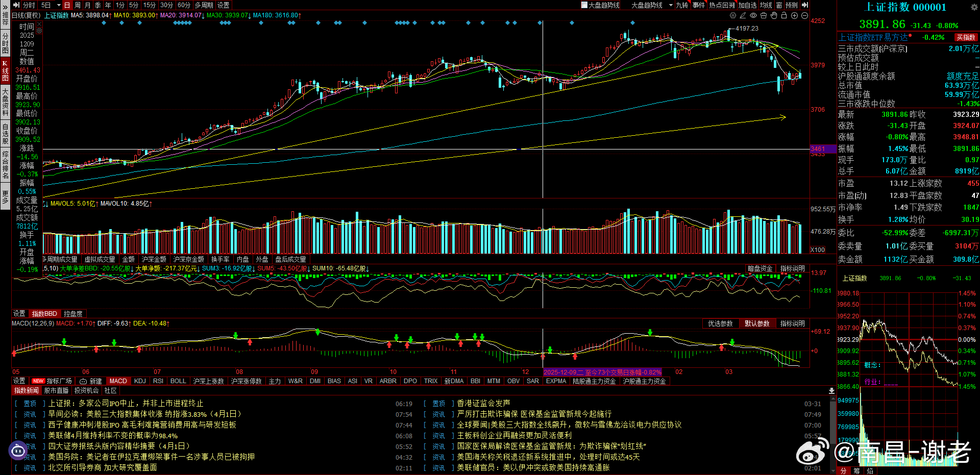
Task: Open 大盘资料 in left sidebar
Action: click(5, 102)
